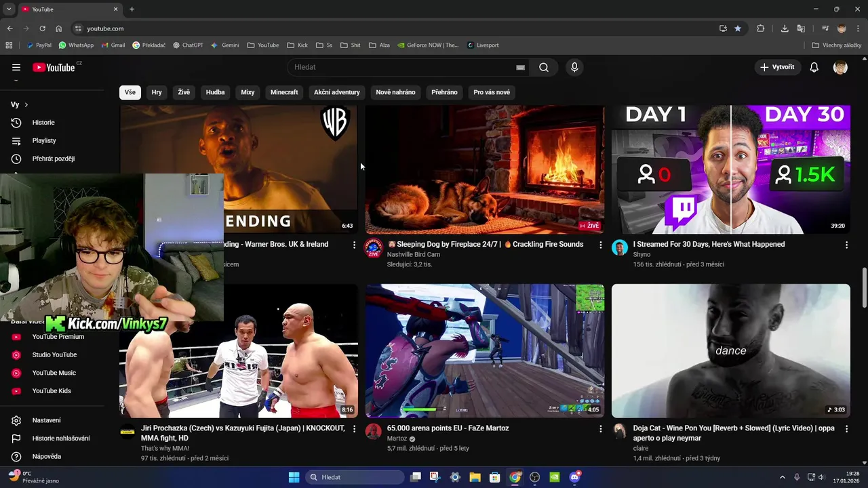Open the Sleeping Dog by Fireplace thumbnail
The image size is (868, 488).
click(485, 169)
